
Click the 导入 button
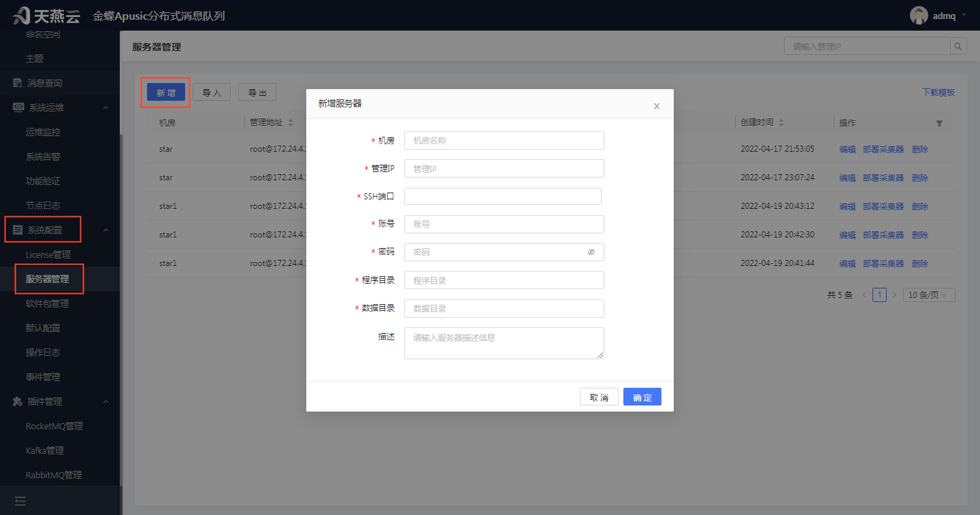pos(212,93)
